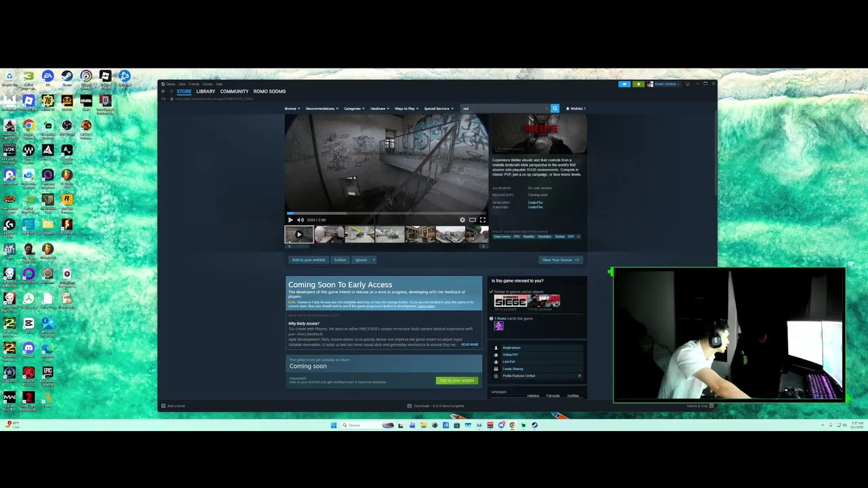Open the friend's avatar who wants this game
Viewport: 868px width, 488px height.
[498, 326]
